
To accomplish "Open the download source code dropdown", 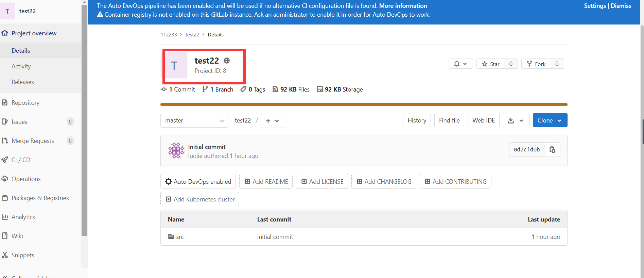I will pos(516,120).
